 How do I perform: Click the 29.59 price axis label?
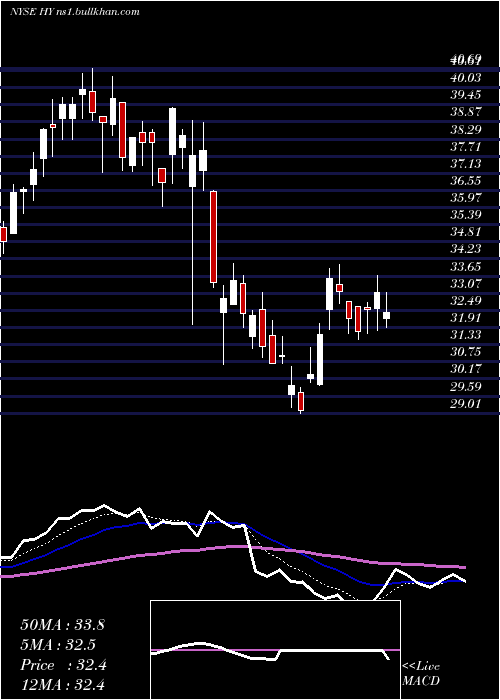pos(466,387)
